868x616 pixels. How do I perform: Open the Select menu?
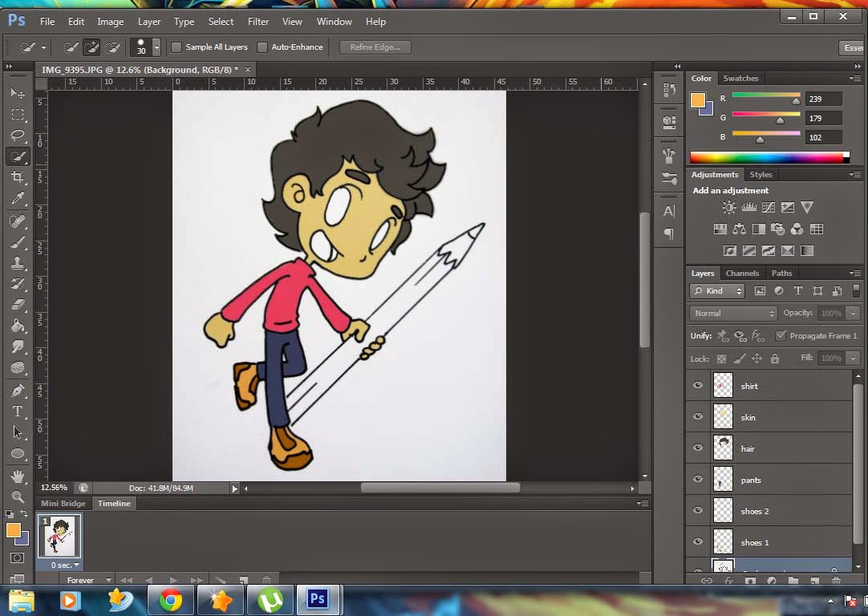pyautogui.click(x=221, y=22)
